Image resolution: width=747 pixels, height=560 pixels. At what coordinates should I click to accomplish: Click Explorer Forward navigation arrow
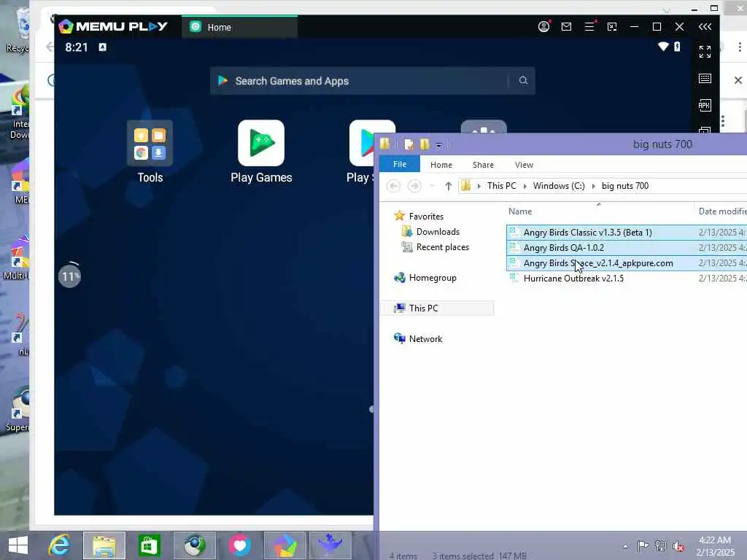click(414, 186)
